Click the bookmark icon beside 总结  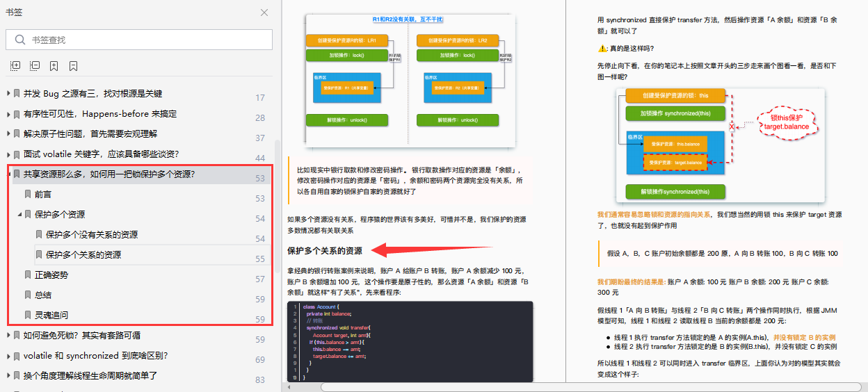pos(28,295)
